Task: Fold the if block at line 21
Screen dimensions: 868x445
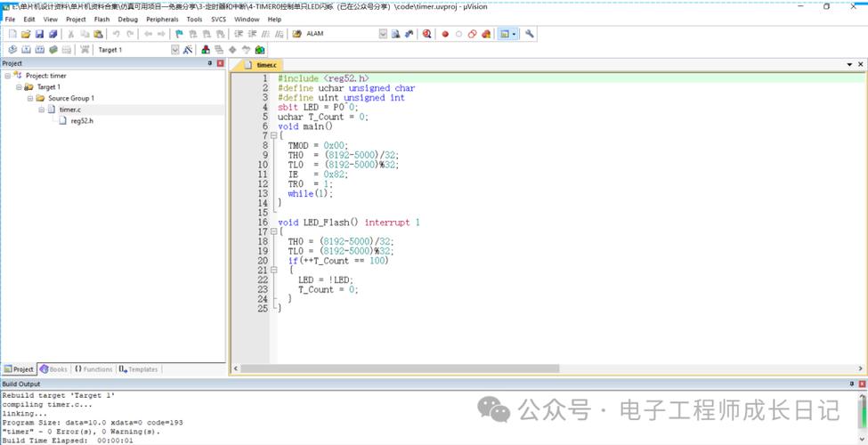Action: pyautogui.click(x=273, y=270)
